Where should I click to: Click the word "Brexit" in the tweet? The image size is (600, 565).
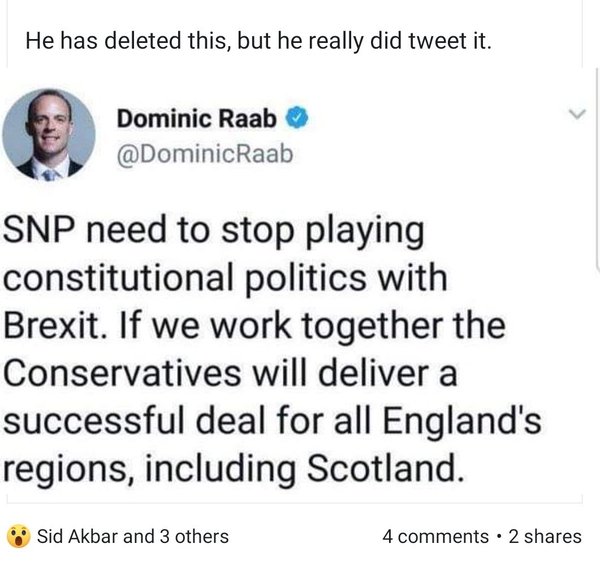(52, 324)
